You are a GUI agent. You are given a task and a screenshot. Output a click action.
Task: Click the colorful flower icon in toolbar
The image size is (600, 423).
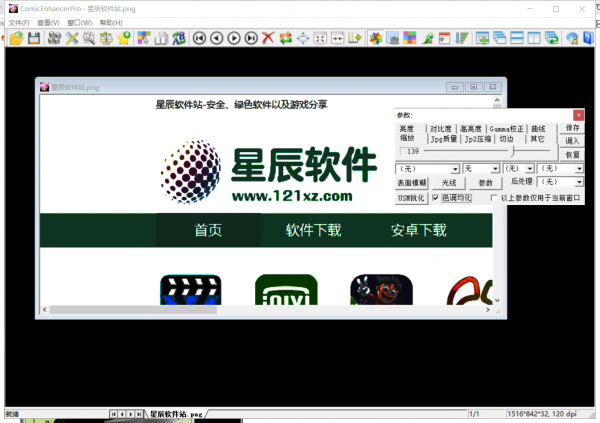pos(375,39)
